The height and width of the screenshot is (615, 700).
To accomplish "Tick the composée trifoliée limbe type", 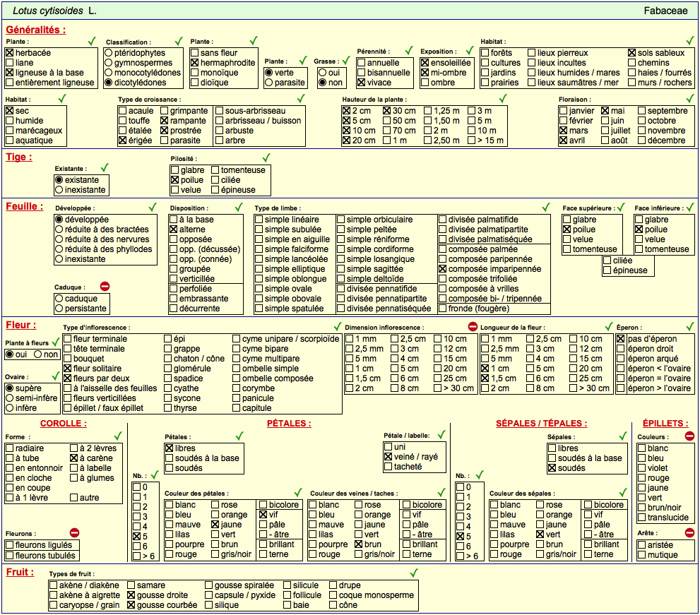I will [x=443, y=279].
